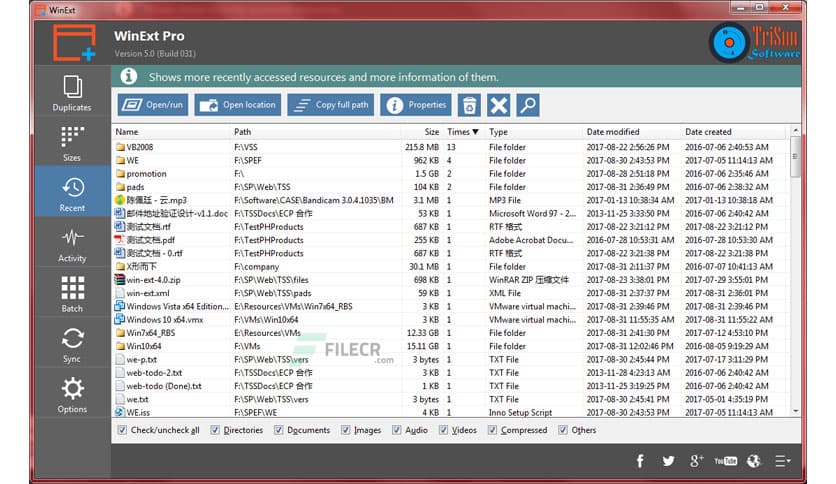Click the Properties button

pos(416,105)
